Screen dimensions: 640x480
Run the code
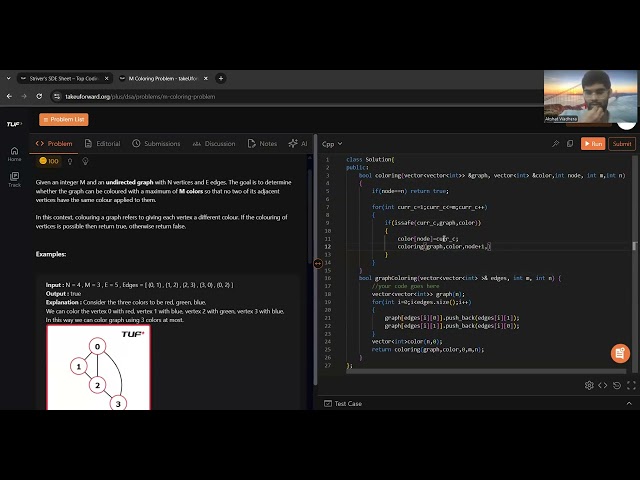tap(593, 144)
